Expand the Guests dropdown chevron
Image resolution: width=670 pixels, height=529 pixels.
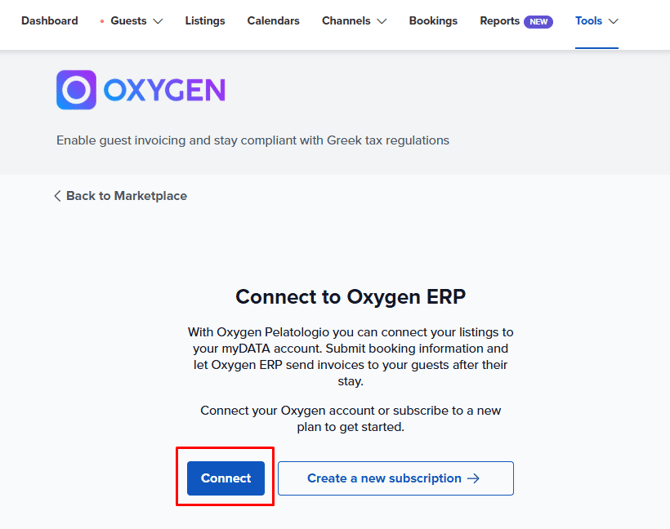(158, 21)
